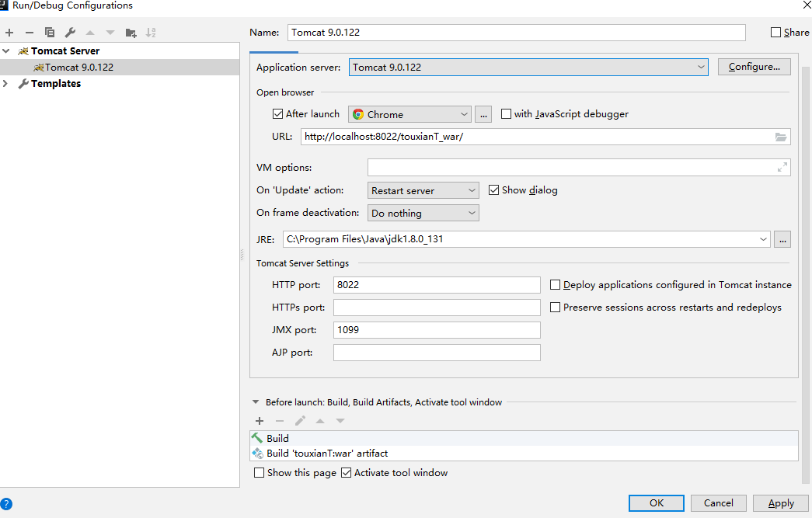The height and width of the screenshot is (518, 812).
Task: Move configuration down in the list
Action: tap(110, 33)
